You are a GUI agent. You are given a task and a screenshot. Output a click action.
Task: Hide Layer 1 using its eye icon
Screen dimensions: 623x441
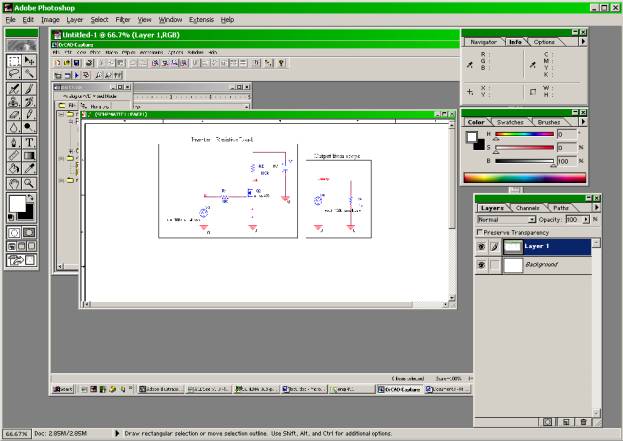click(482, 246)
